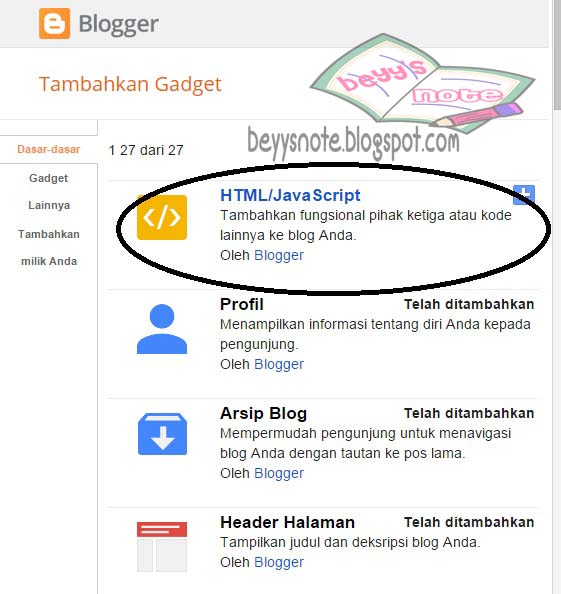
Task: Click HTML/JavaScript description about pihak ketiga
Action: pyautogui.click(x=366, y=225)
